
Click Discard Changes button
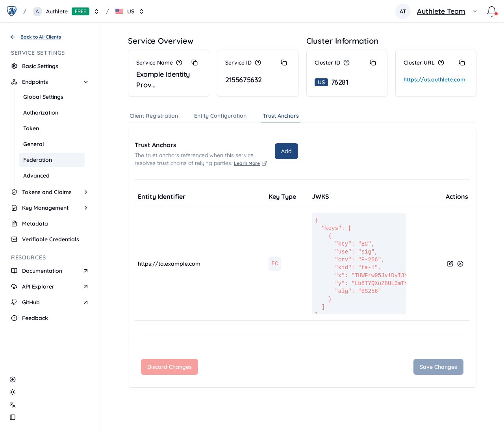coord(169,367)
